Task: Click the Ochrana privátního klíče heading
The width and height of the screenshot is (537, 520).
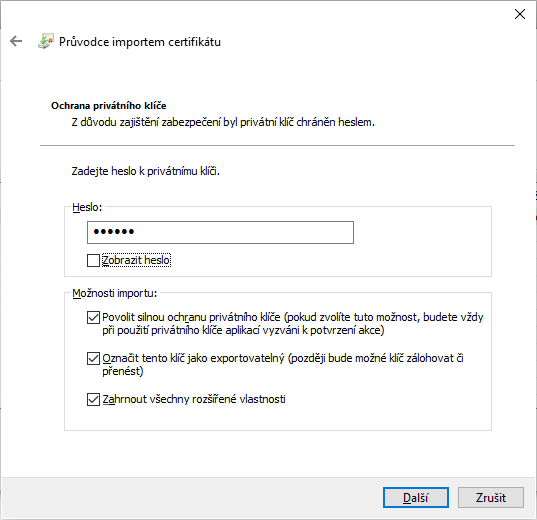Action: pos(109,106)
